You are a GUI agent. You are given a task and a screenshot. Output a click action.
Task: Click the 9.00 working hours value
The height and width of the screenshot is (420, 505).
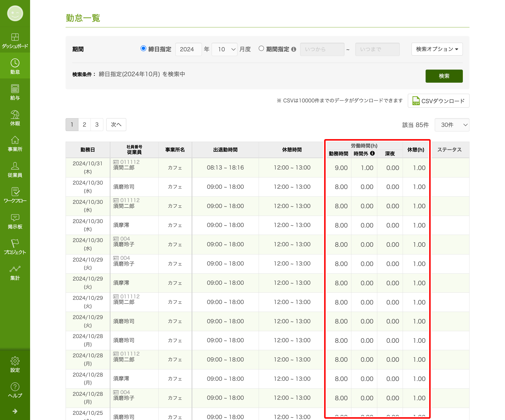tap(341, 168)
